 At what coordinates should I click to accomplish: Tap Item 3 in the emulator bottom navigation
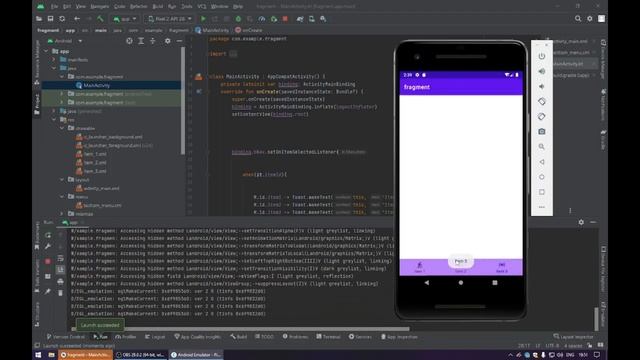point(502,267)
